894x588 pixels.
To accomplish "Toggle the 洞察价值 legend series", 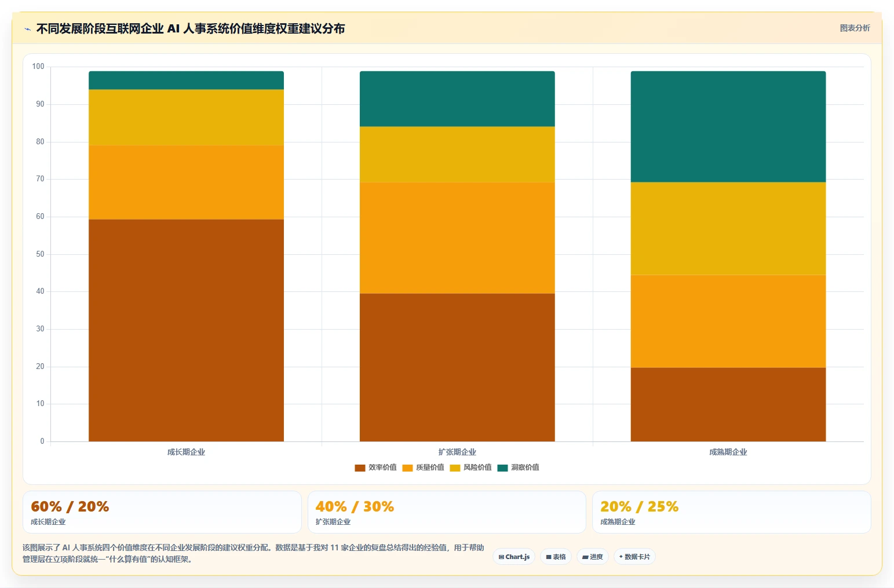I will pyautogui.click(x=518, y=468).
